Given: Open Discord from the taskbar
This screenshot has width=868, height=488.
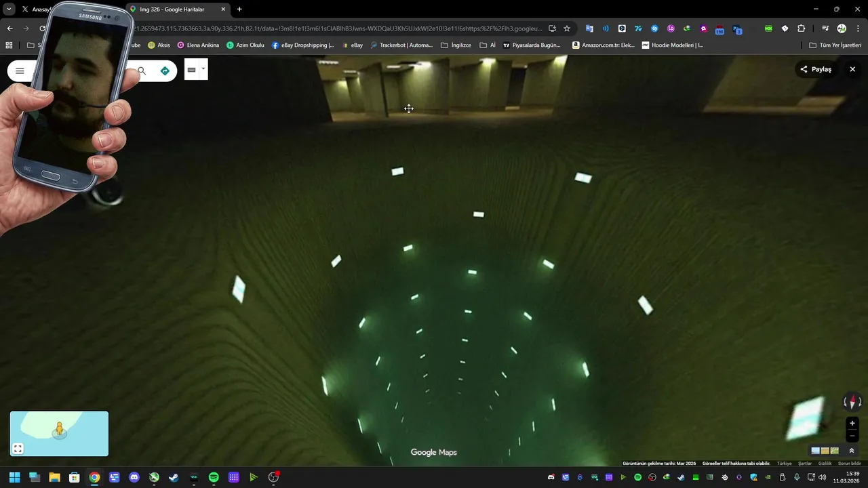Looking at the screenshot, I should 134,477.
